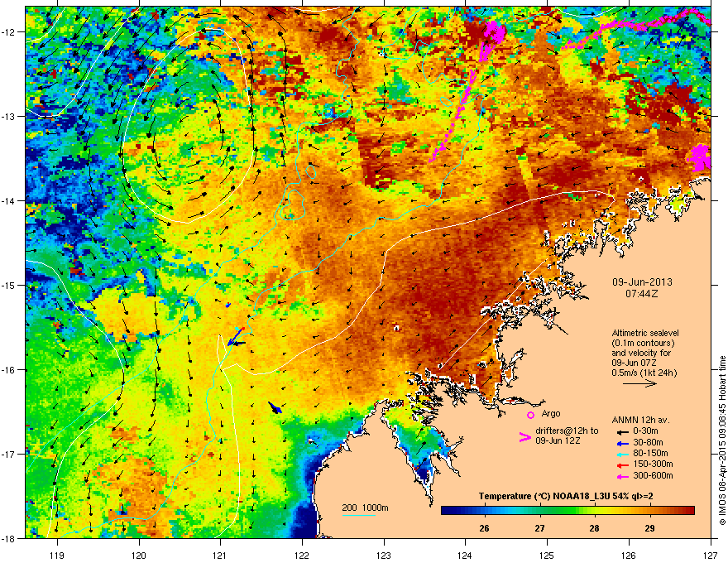The height and width of the screenshot is (563, 728).
Task: Click latitude axis label -14
Action: tap(8, 200)
